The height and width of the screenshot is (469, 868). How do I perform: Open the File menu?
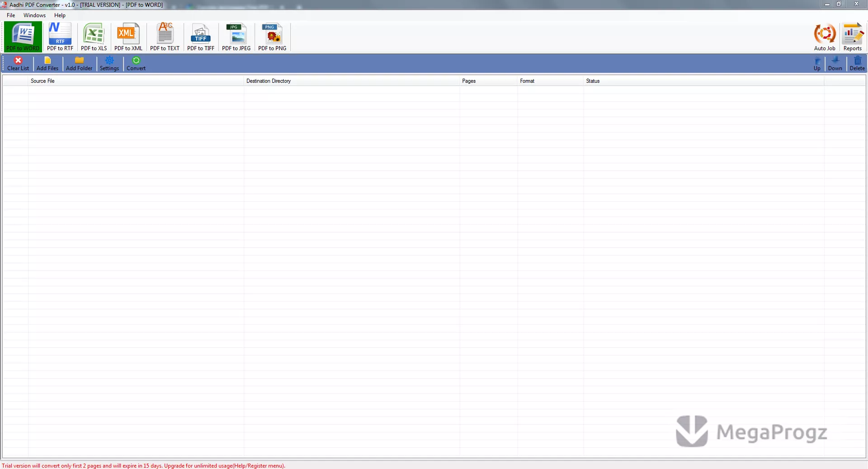point(11,15)
